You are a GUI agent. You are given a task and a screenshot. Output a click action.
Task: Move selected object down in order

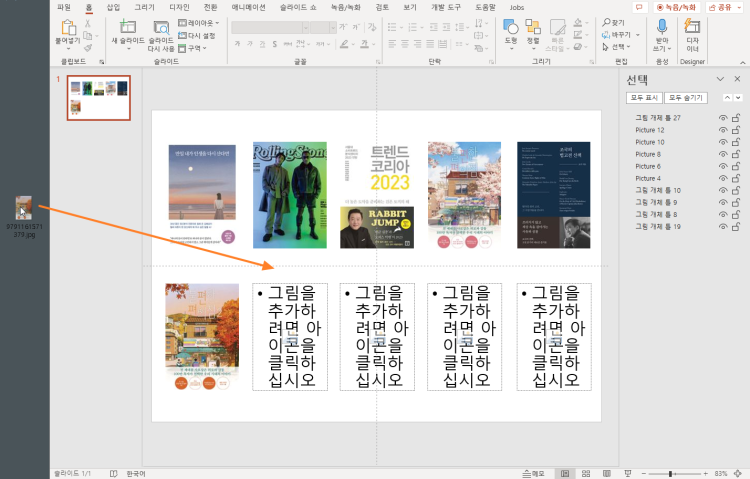click(x=738, y=98)
